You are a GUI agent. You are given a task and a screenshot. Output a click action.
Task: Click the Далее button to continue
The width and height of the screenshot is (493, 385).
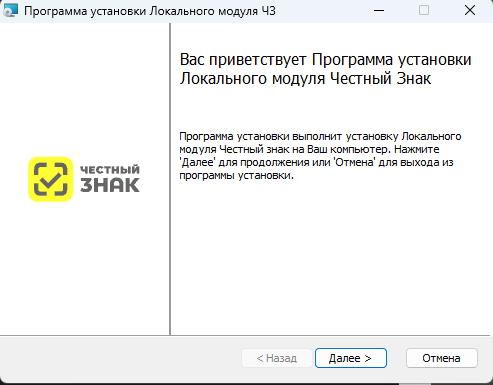(x=351, y=358)
